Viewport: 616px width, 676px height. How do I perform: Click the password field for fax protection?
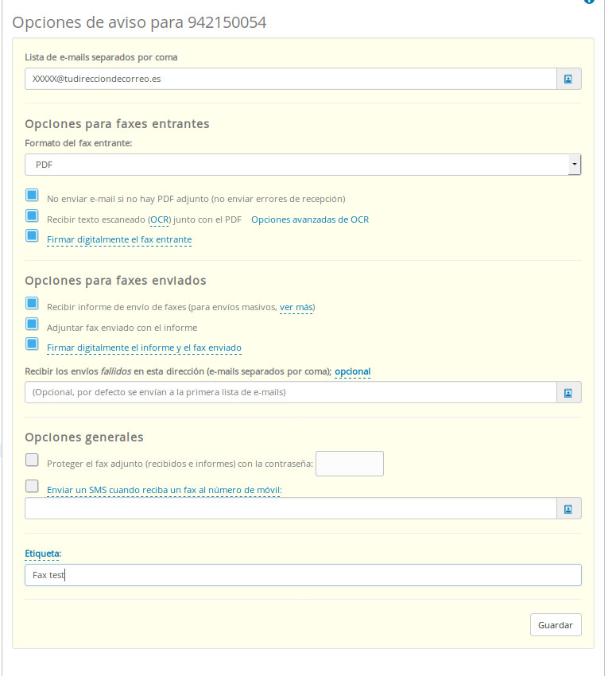[350, 464]
